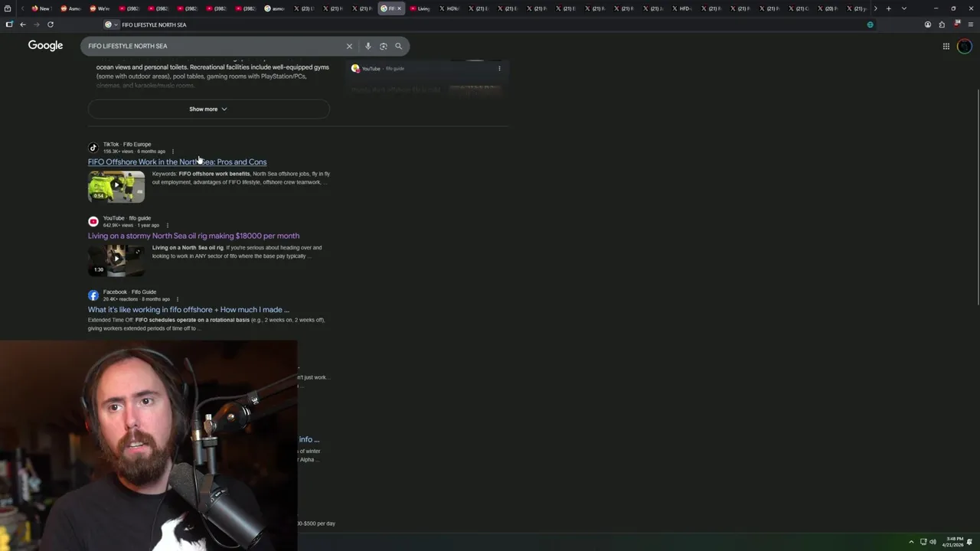This screenshot has width=980, height=551.
Task: Click the Google search input field
Action: click(214, 46)
